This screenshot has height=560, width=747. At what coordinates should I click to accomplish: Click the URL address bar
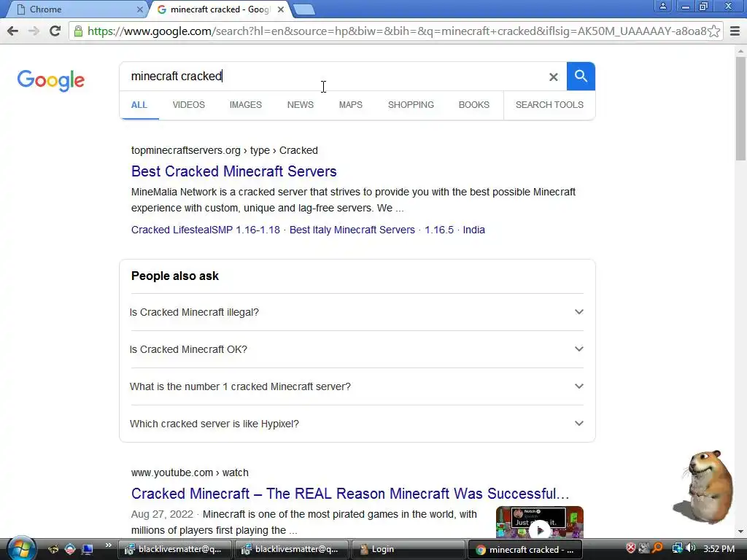click(x=397, y=31)
